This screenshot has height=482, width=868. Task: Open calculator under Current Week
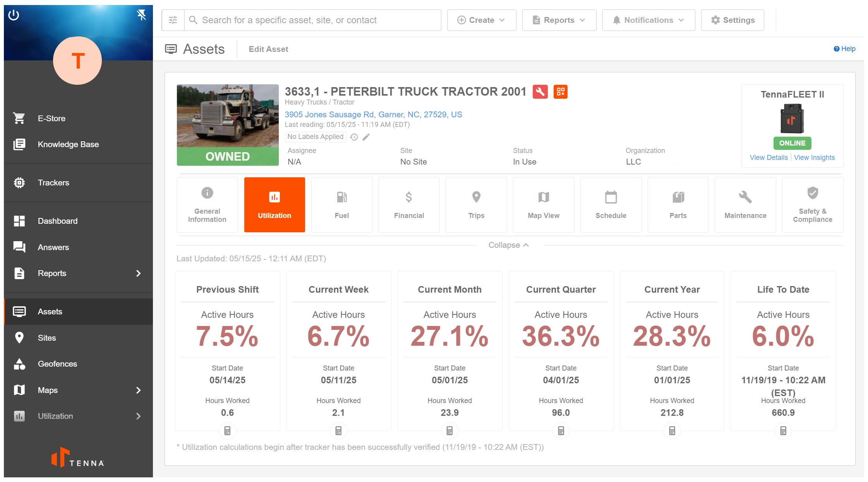338,431
